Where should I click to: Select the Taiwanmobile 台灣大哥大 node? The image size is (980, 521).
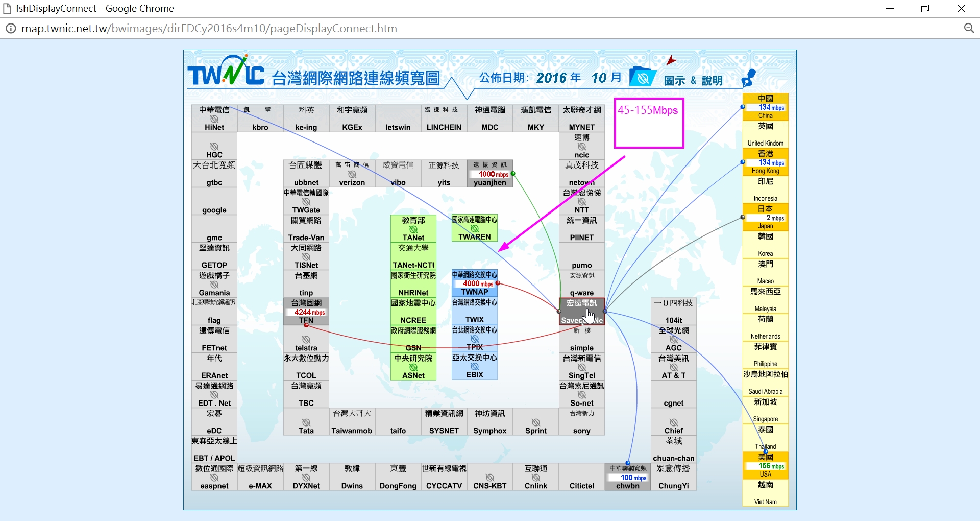tap(352, 422)
